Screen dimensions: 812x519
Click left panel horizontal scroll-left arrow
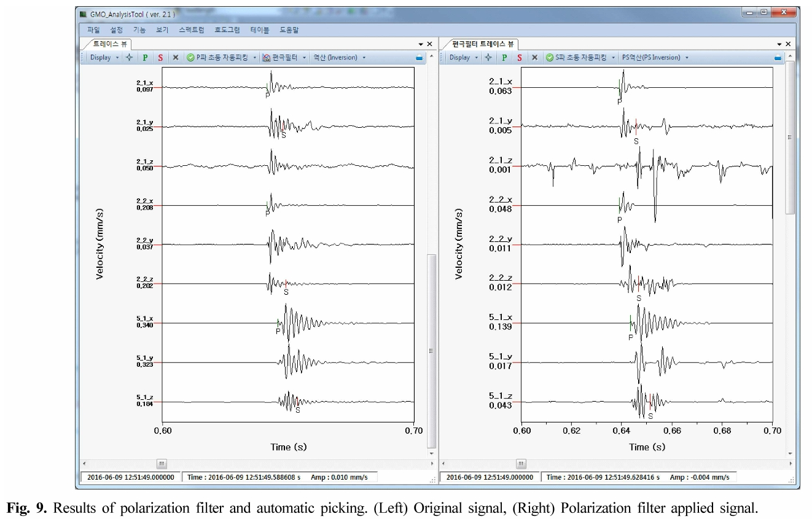(x=84, y=464)
